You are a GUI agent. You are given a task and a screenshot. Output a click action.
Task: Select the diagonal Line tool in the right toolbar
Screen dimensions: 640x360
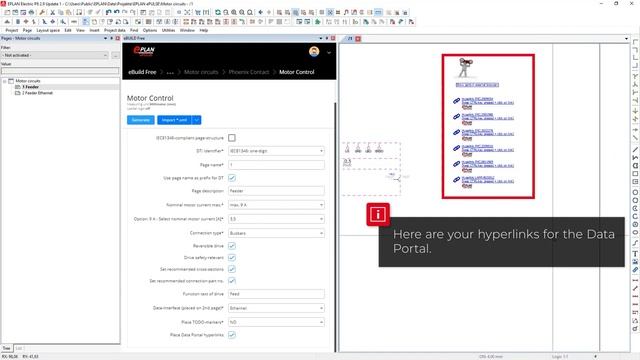pos(635,150)
